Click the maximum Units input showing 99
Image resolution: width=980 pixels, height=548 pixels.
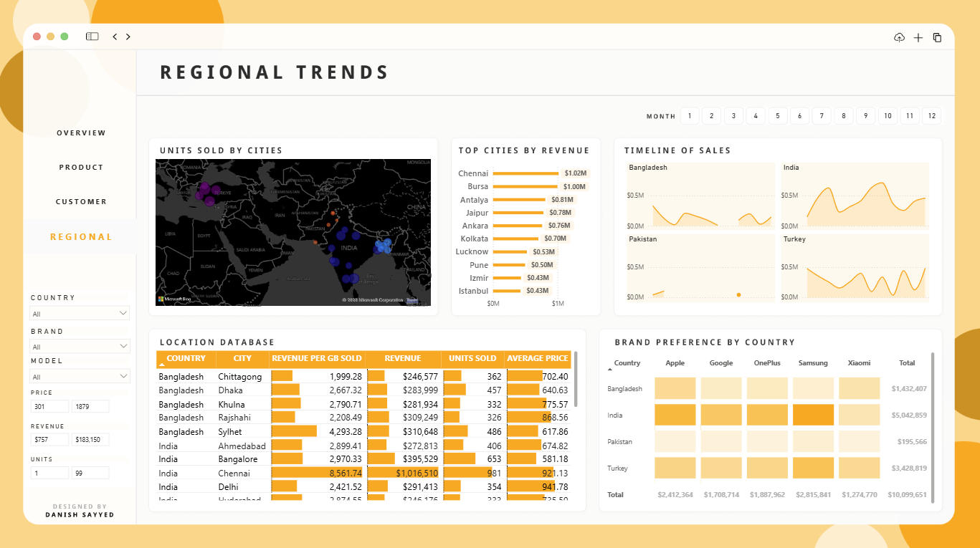pos(90,473)
